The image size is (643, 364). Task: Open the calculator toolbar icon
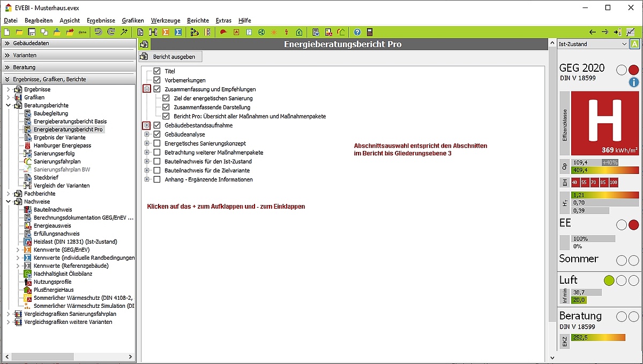[x=370, y=32]
